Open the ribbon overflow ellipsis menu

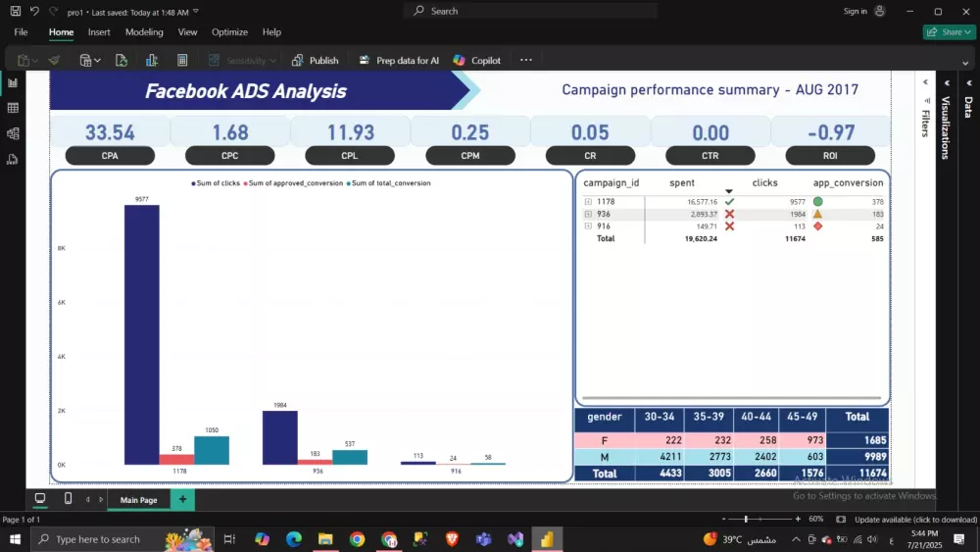[x=526, y=60]
